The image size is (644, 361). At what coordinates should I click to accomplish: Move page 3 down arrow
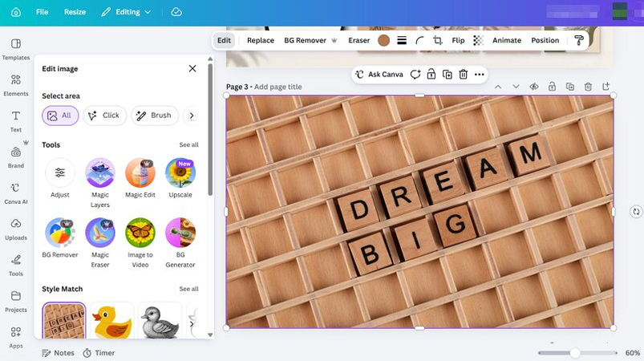[516, 87]
